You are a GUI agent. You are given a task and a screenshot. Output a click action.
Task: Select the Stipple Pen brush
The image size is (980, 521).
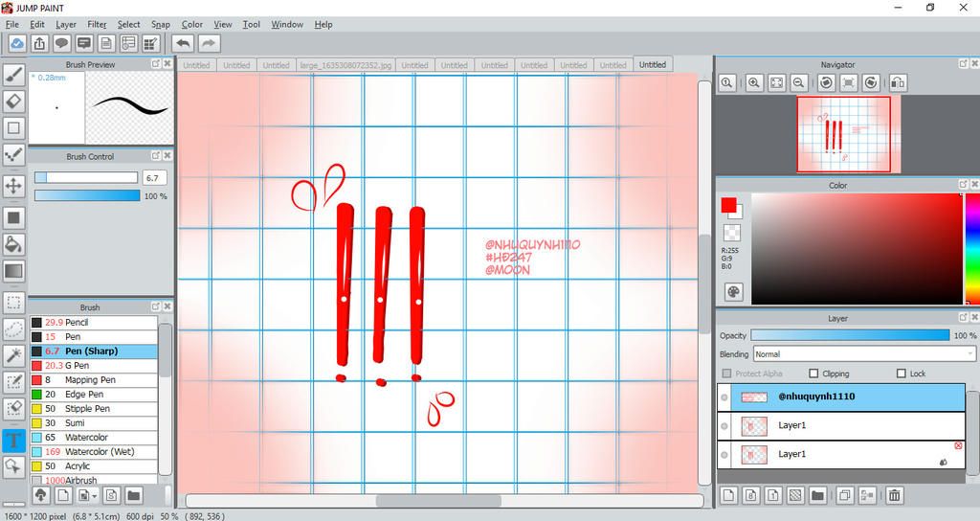[x=94, y=408]
